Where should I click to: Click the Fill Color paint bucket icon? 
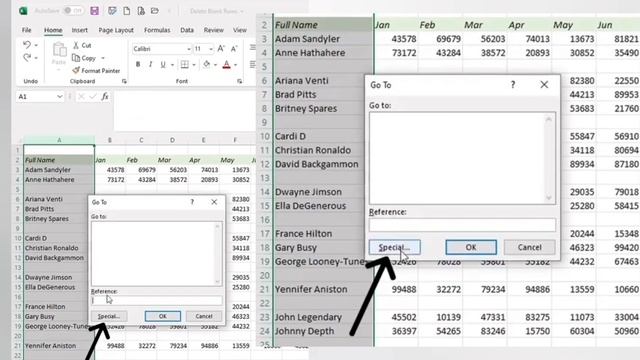207,64
